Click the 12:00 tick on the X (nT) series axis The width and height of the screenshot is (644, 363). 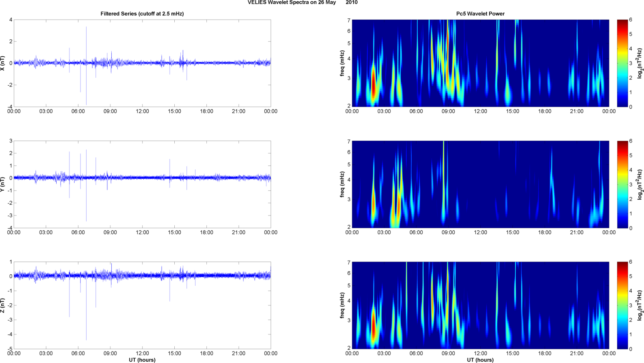coord(142,111)
